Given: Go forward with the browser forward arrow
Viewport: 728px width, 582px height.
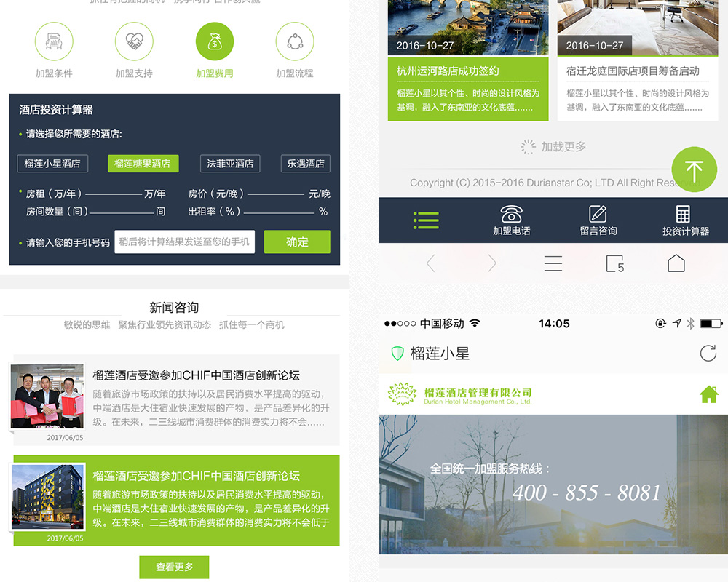Looking at the screenshot, I should [x=492, y=263].
